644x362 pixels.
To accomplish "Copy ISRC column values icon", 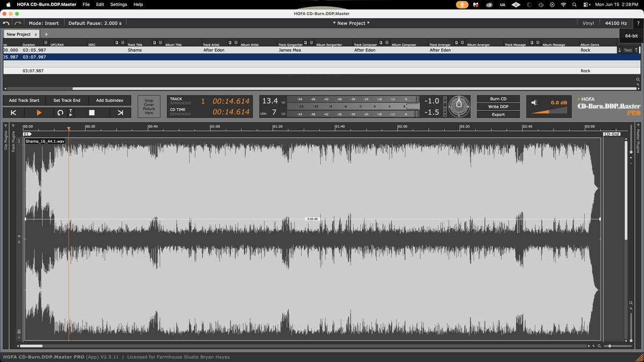I will coord(116,42).
